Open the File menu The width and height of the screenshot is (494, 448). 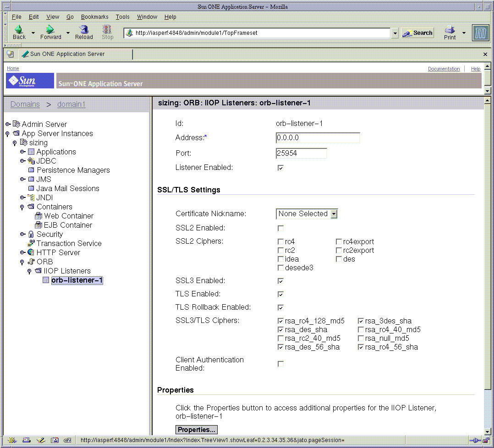(x=16, y=16)
